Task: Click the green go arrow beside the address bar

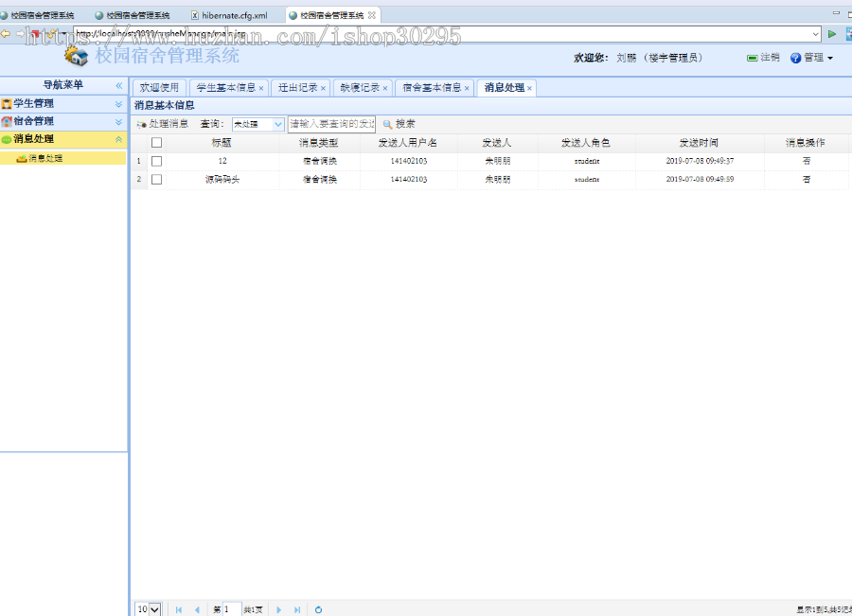Action: coord(831,34)
